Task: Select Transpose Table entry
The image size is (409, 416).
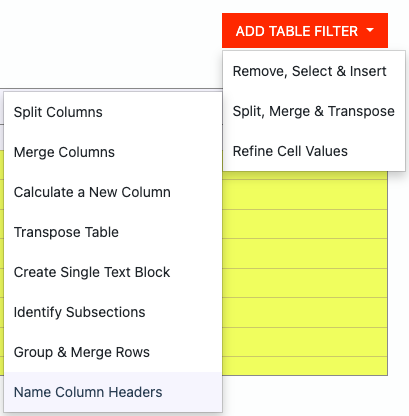Action: 113,232
